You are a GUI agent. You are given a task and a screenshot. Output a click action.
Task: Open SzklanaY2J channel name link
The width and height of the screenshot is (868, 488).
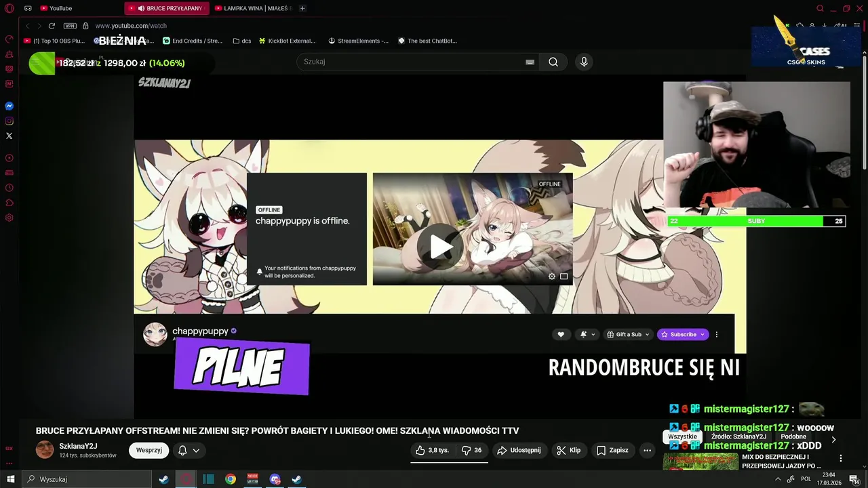(78, 446)
